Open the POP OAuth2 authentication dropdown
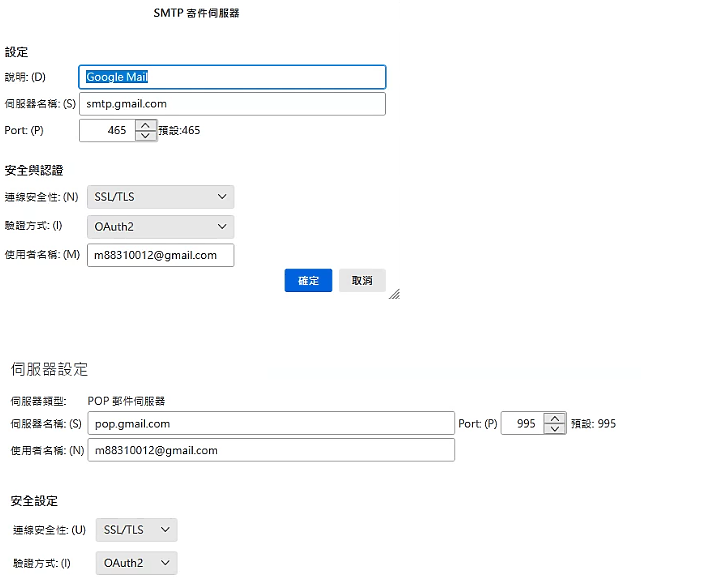Image resolution: width=720 pixels, height=585 pixels. point(136,563)
